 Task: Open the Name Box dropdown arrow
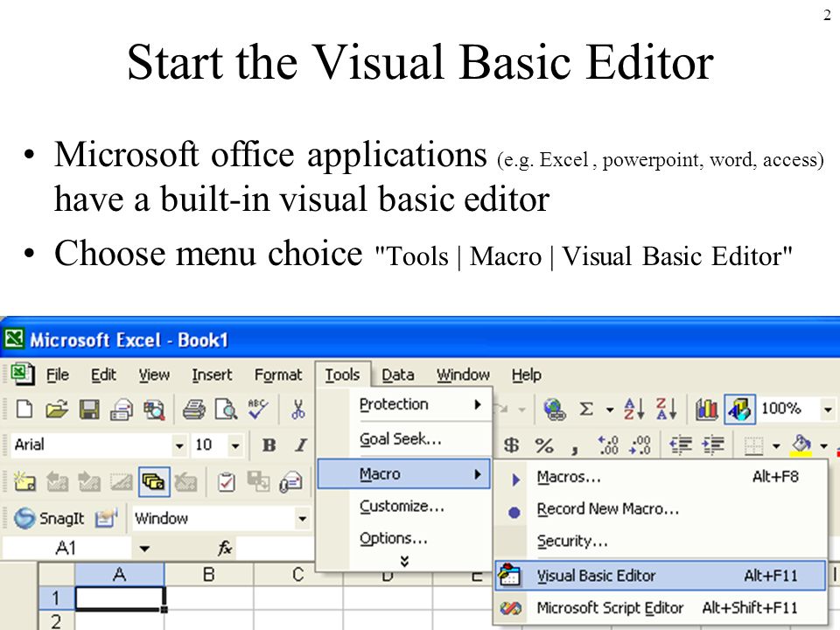(144, 549)
